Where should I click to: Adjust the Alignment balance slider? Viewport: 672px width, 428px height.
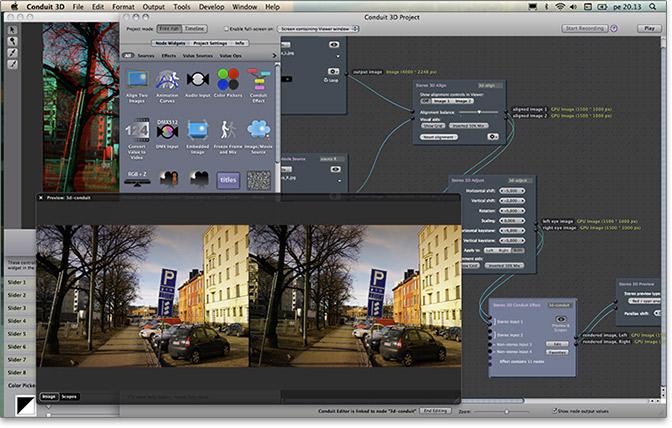pyautogui.click(x=478, y=112)
